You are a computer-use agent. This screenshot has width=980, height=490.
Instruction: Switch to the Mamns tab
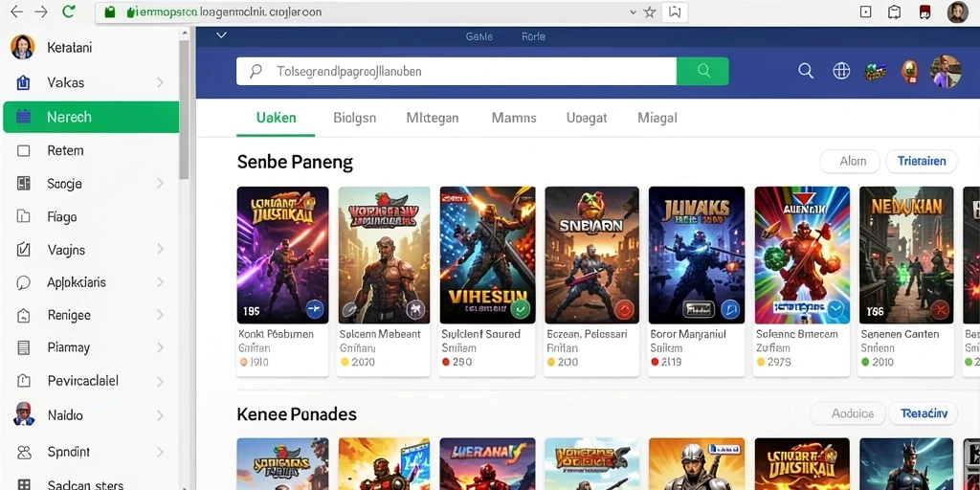pos(514,118)
